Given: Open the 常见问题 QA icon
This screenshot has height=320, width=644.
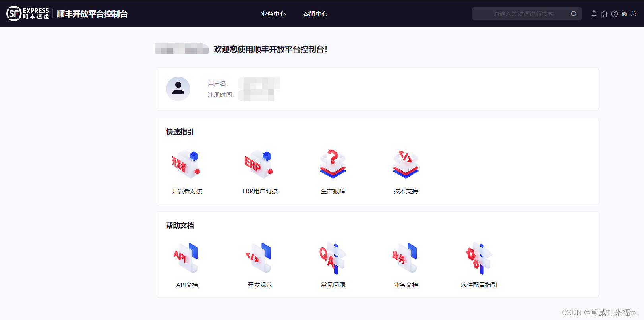Looking at the screenshot, I should (333, 258).
